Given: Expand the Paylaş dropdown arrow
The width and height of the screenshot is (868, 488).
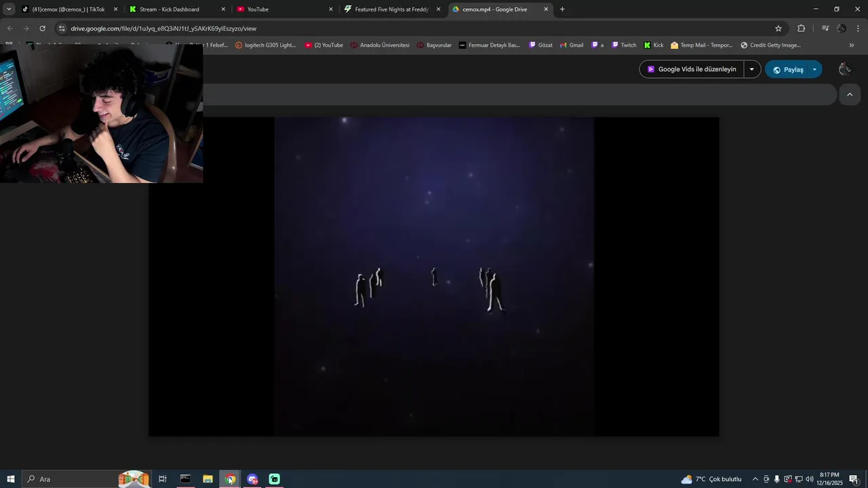Looking at the screenshot, I should click(814, 69).
